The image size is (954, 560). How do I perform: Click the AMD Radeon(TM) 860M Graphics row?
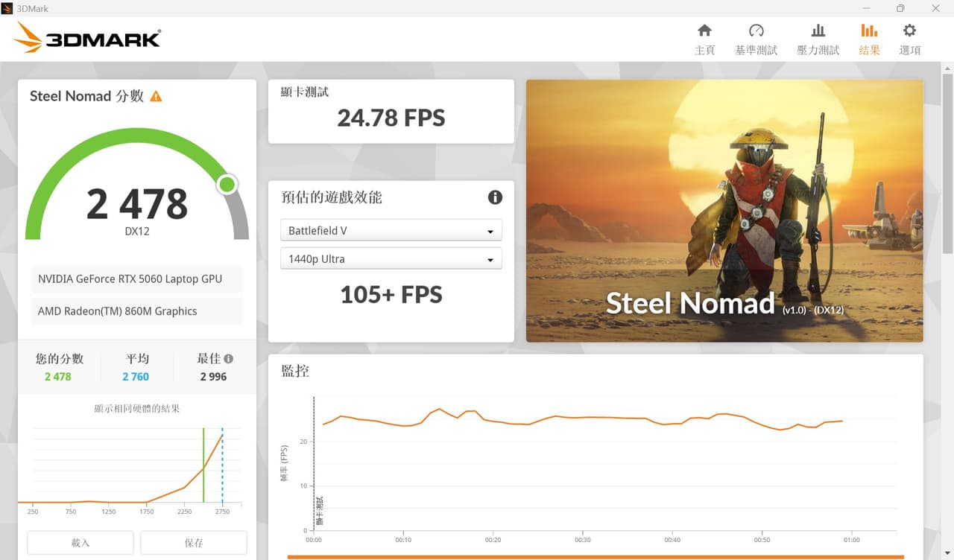(136, 311)
